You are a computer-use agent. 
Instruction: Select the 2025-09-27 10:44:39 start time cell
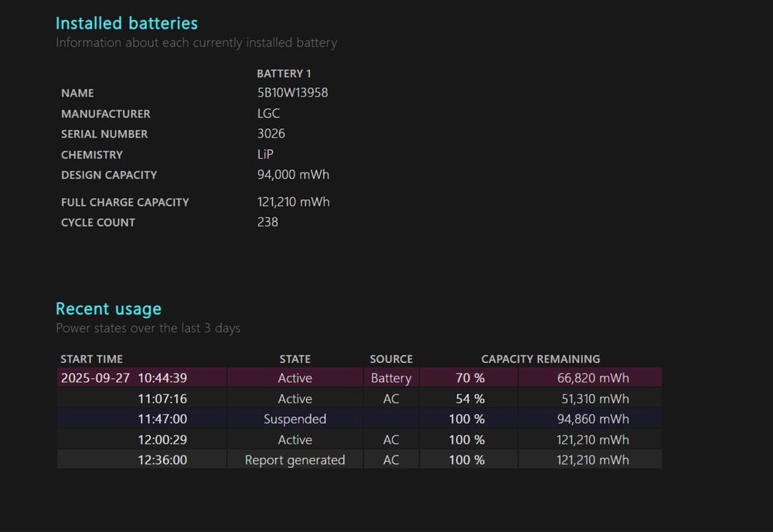coord(124,378)
